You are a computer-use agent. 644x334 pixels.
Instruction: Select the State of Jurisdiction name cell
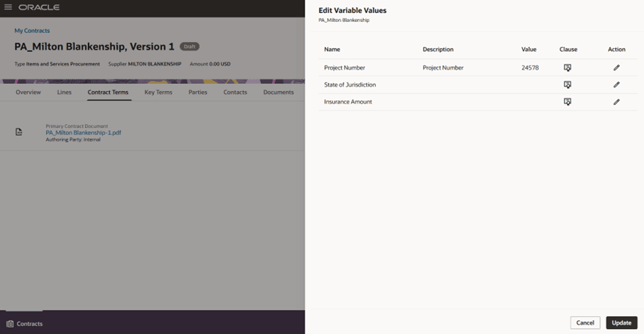[350, 85]
